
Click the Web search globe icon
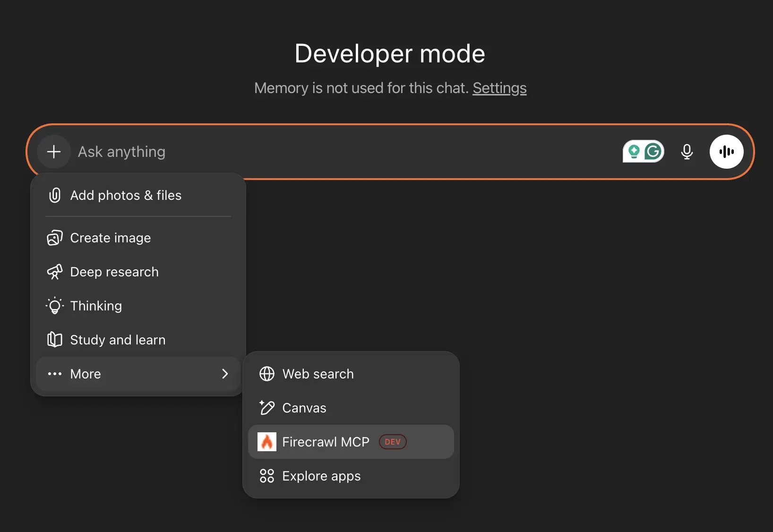click(267, 374)
